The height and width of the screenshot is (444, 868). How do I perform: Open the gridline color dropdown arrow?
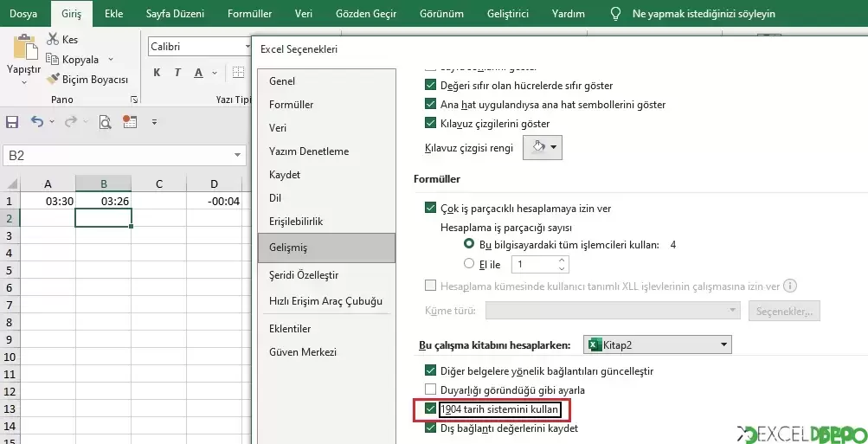coord(554,147)
